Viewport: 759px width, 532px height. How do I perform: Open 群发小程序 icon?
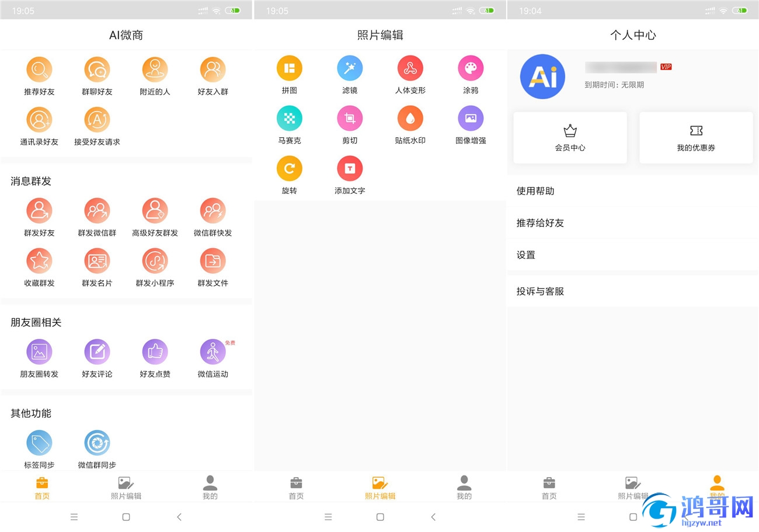pyautogui.click(x=155, y=261)
